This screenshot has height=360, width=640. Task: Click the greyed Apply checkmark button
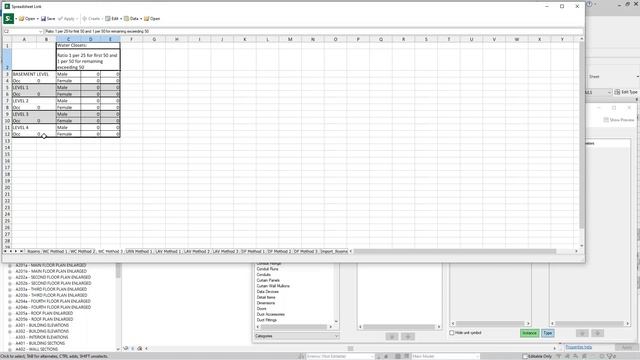click(x=67, y=19)
